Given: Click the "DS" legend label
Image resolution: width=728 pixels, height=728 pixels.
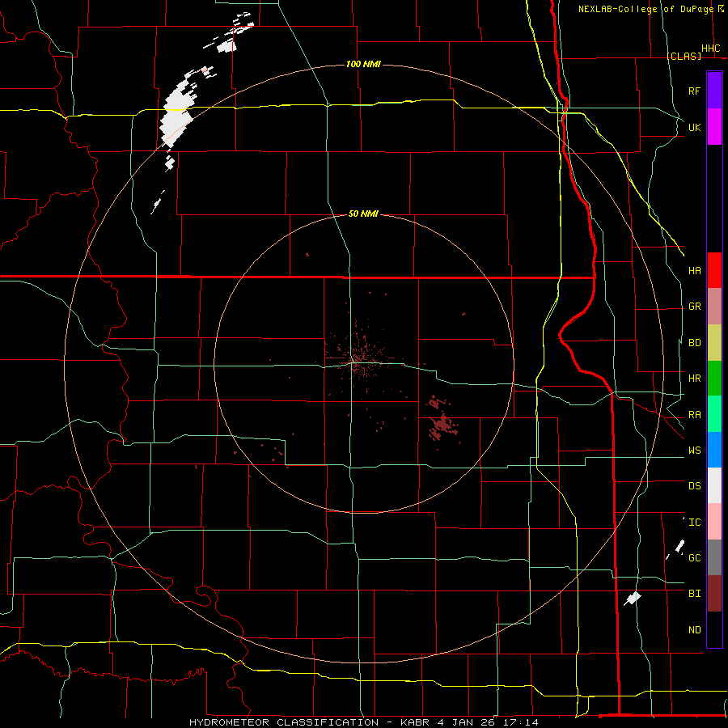Looking at the screenshot, I should tap(695, 486).
